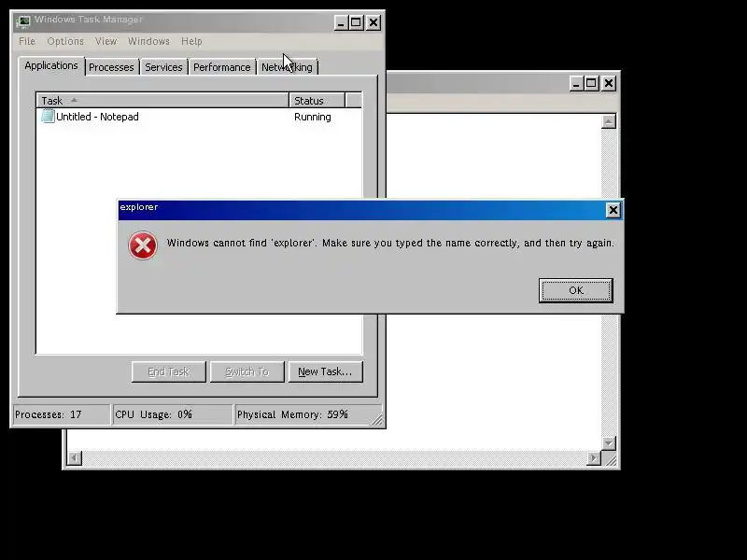Screen dimensions: 747x560
Task: Click the red error icon in explorer dialog
Action: 143,245
